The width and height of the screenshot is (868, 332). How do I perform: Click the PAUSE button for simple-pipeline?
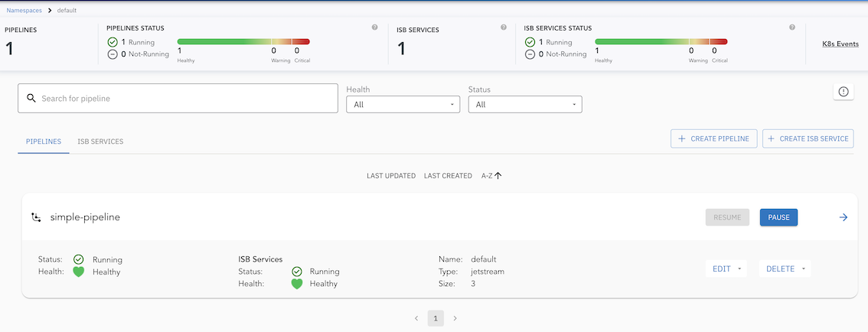(x=779, y=217)
